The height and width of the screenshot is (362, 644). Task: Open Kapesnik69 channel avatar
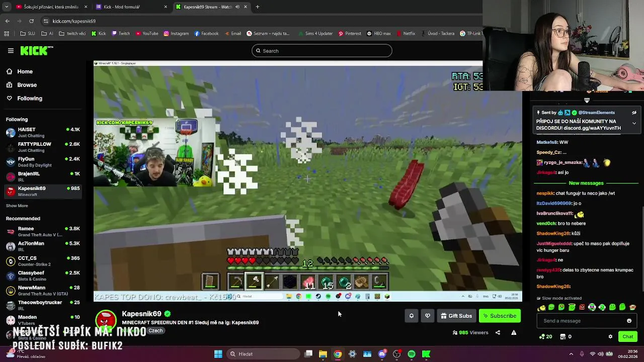(x=106, y=321)
